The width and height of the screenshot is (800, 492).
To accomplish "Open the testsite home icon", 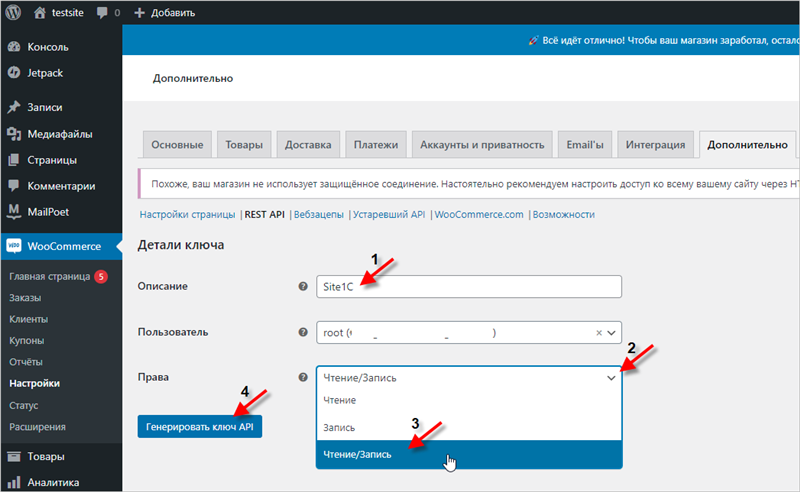I will (40, 13).
